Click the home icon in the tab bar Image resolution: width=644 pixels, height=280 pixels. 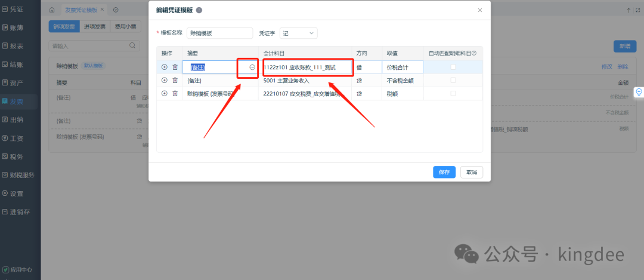point(52,10)
